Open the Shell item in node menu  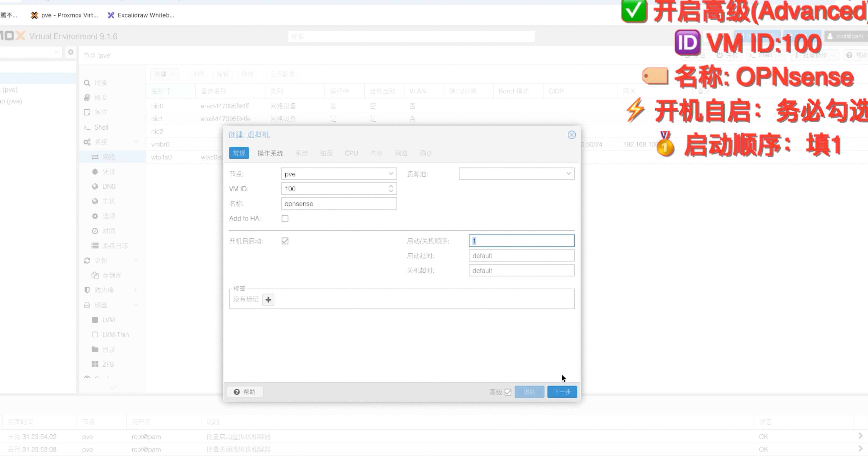101,127
